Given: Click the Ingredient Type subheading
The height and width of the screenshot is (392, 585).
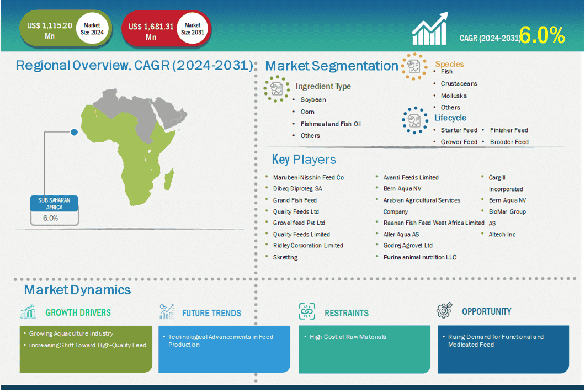Looking at the screenshot, I should coord(323,86).
